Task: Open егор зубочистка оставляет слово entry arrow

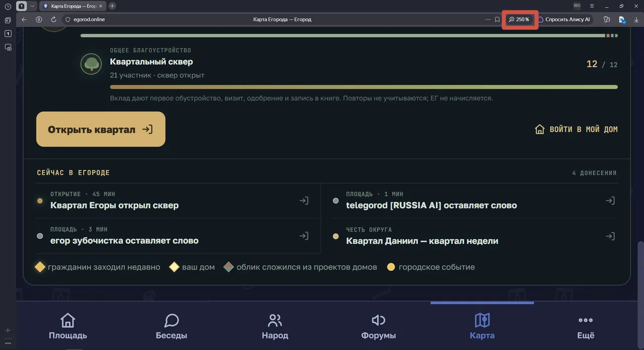Action: coord(304,236)
